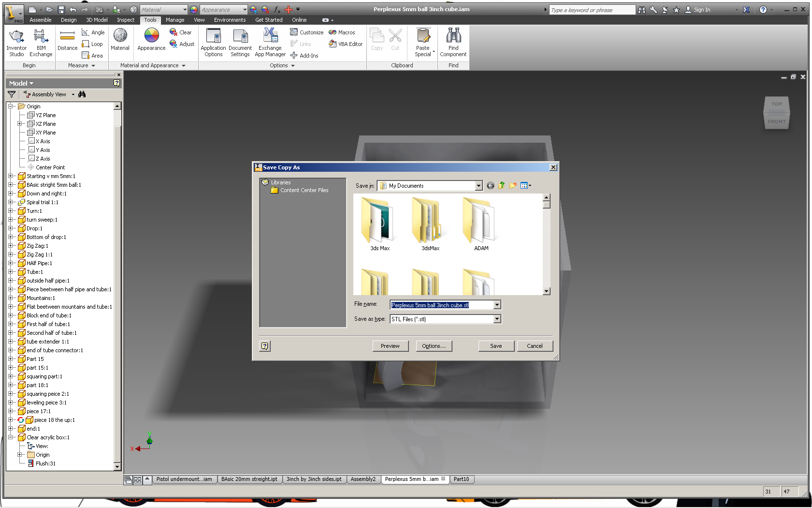Select the Libraries tree item
Viewport: 812px width, 508px height.
tap(276, 182)
